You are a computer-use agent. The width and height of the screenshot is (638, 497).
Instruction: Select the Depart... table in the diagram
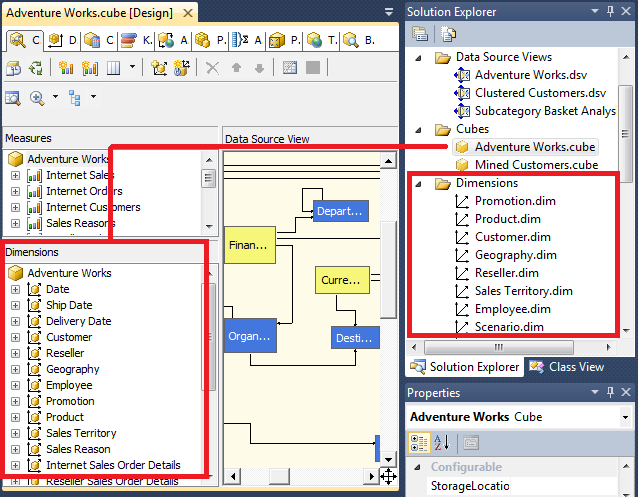coord(341,211)
